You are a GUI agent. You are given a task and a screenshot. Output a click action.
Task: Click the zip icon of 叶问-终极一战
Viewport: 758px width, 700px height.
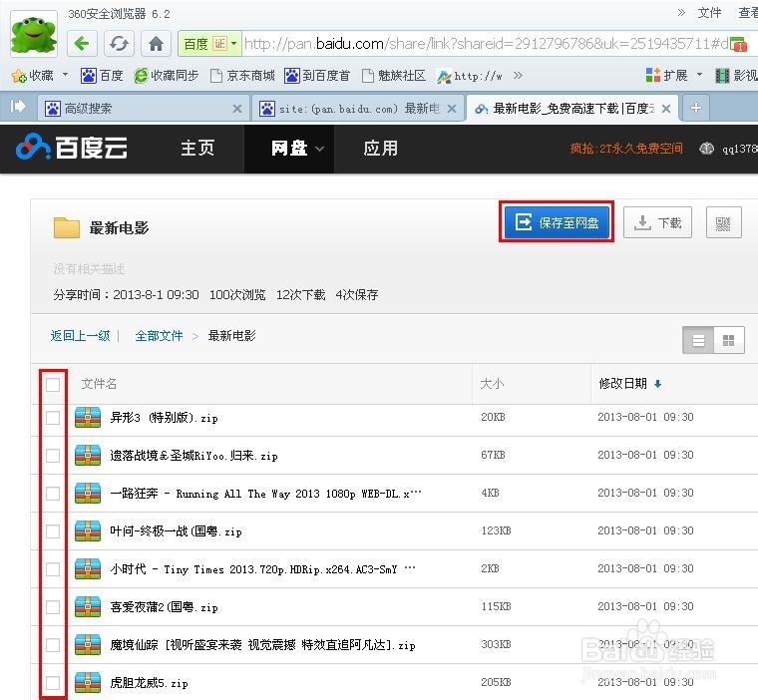[88, 530]
